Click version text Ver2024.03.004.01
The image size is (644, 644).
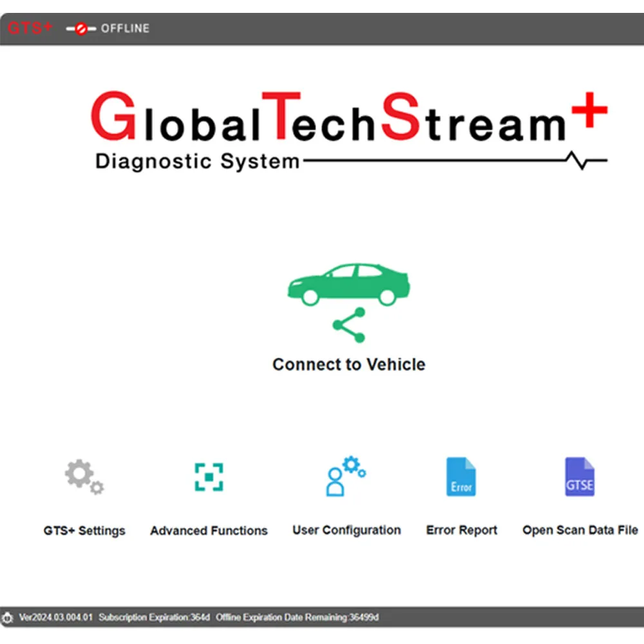56,618
